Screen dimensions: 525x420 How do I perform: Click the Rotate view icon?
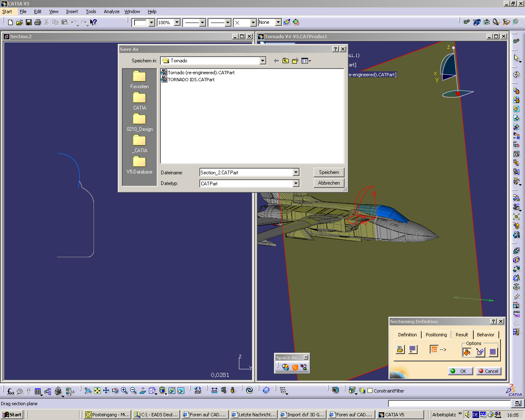pyautogui.click(x=115, y=390)
